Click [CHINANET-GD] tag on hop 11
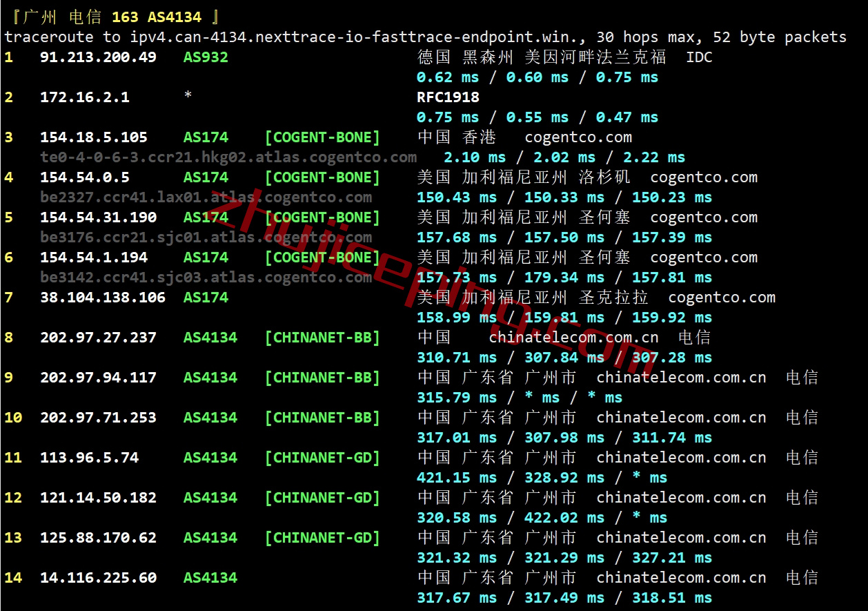The width and height of the screenshot is (868, 611). click(322, 458)
